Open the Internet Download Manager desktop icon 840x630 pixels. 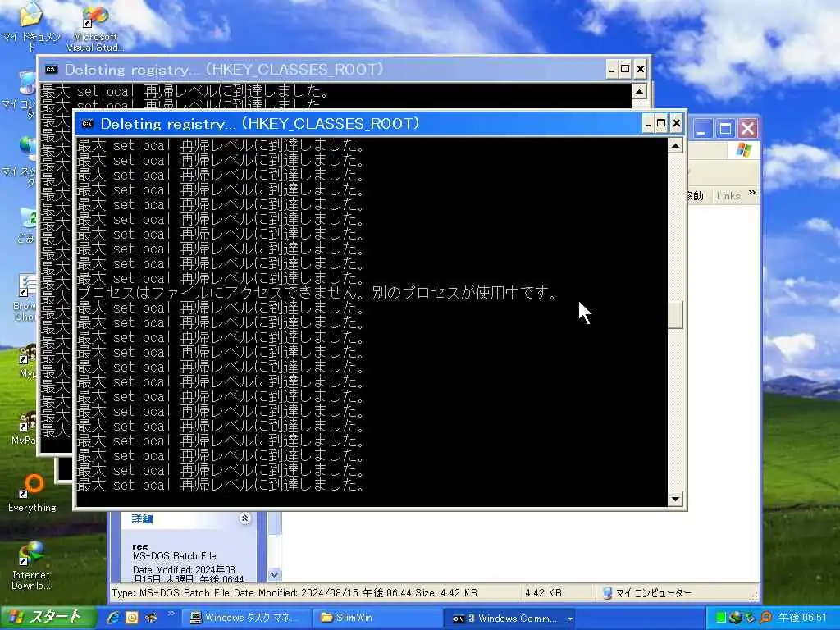coord(30,565)
